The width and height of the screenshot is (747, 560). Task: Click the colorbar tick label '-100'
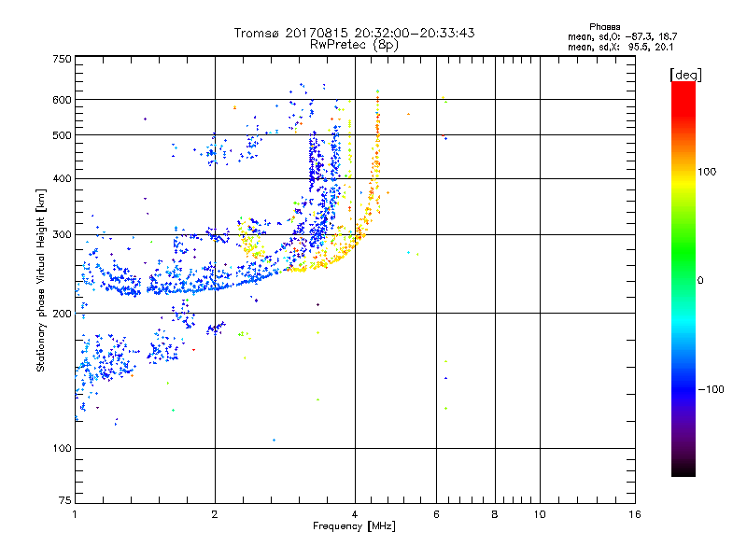tap(712, 389)
